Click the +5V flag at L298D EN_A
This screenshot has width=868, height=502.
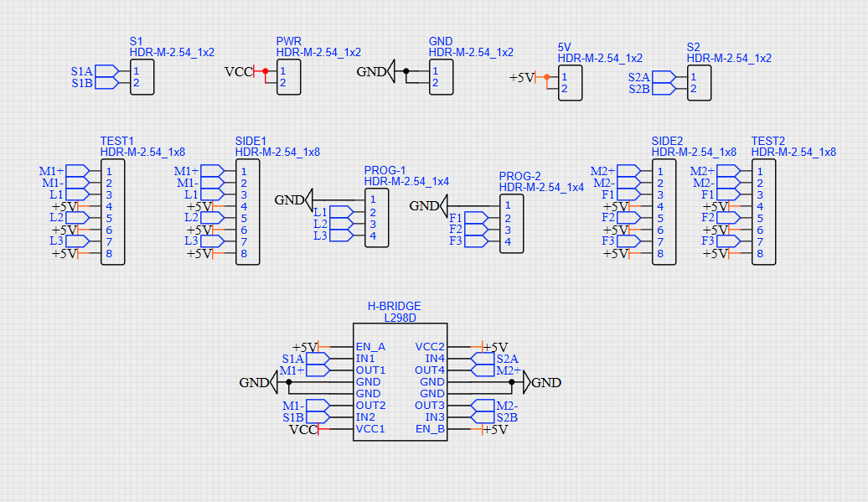pos(305,348)
